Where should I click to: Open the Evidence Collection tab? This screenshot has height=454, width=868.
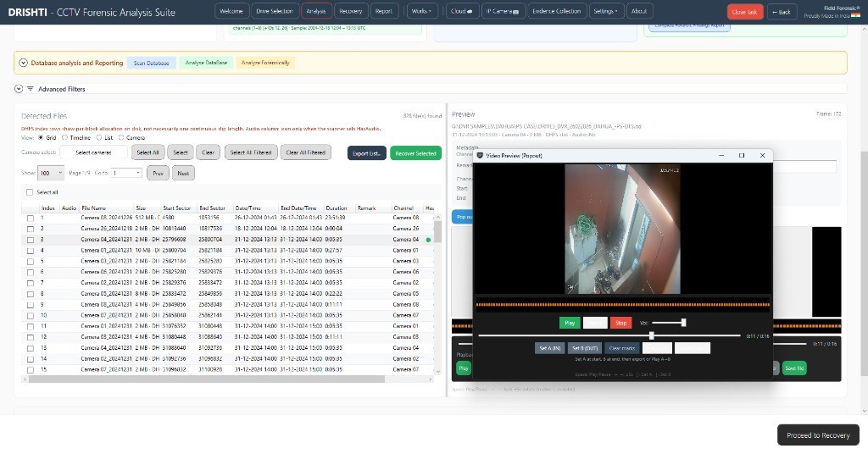click(x=556, y=11)
